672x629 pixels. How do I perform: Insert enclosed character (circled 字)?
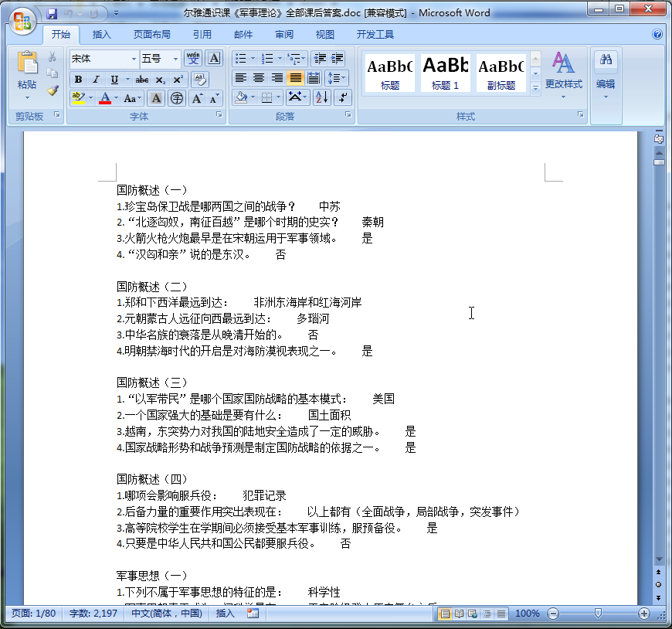click(x=177, y=98)
